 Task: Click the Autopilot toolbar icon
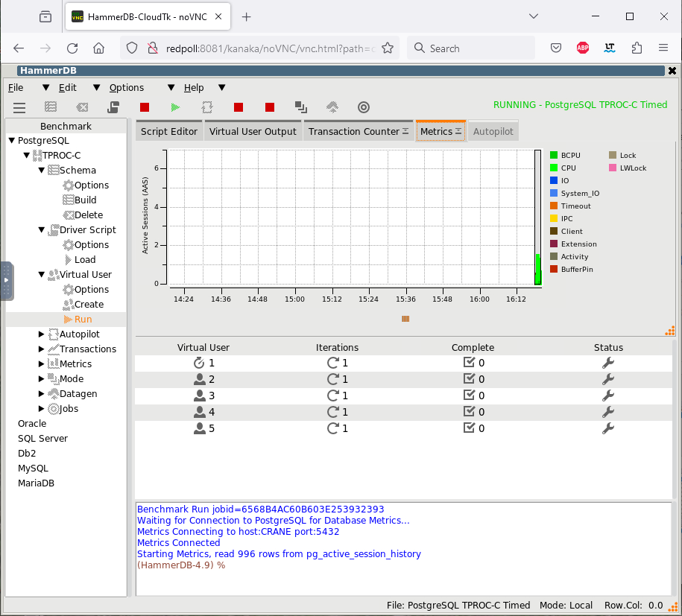point(207,107)
